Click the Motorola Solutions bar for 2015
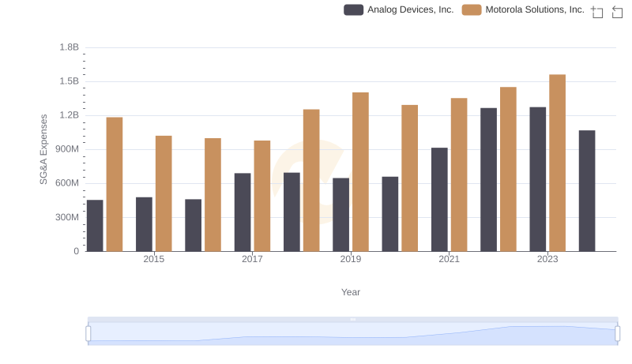This screenshot has height=364, width=632. 164,193
